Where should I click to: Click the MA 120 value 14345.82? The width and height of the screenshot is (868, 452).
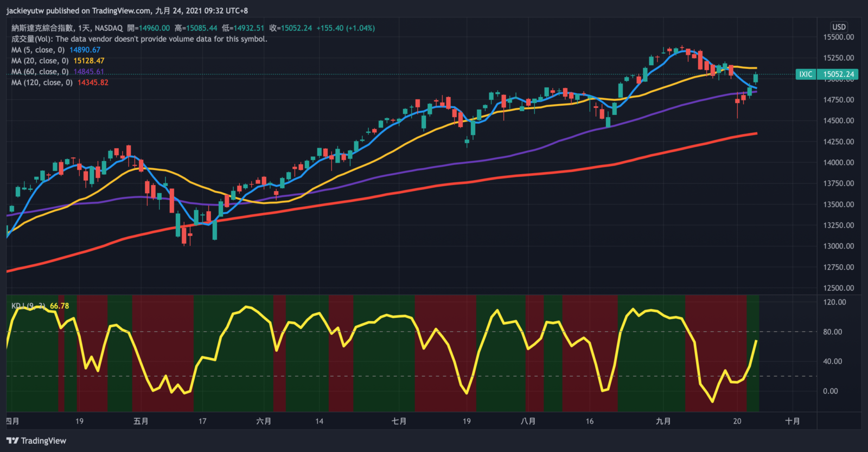93,82
